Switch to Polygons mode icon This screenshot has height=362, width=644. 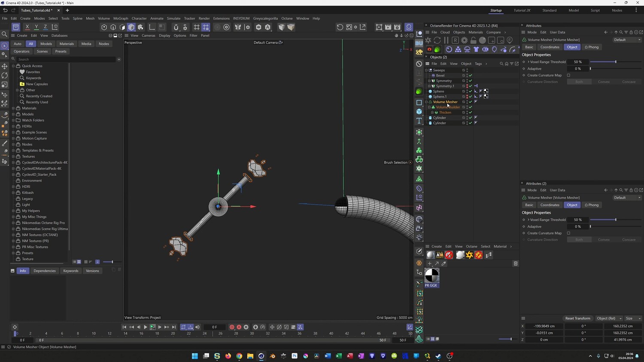(122, 27)
